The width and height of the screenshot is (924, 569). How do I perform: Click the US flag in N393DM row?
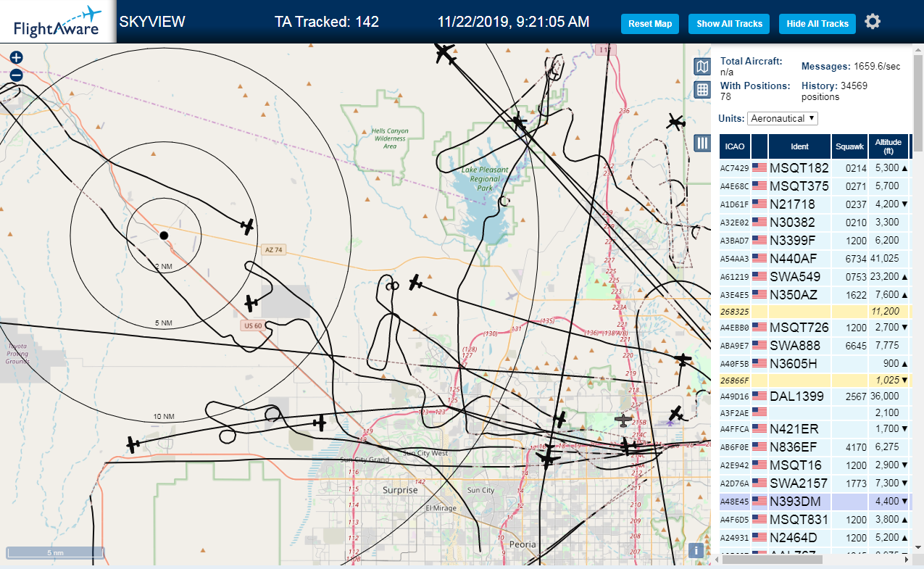coord(759,501)
